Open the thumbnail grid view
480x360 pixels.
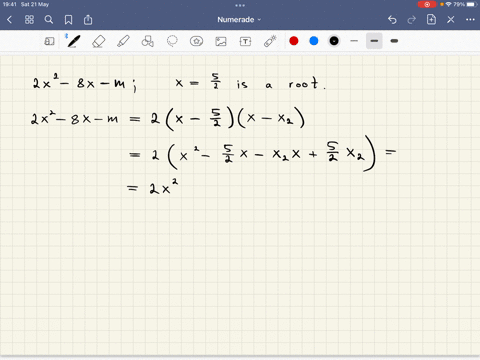pyautogui.click(x=29, y=20)
